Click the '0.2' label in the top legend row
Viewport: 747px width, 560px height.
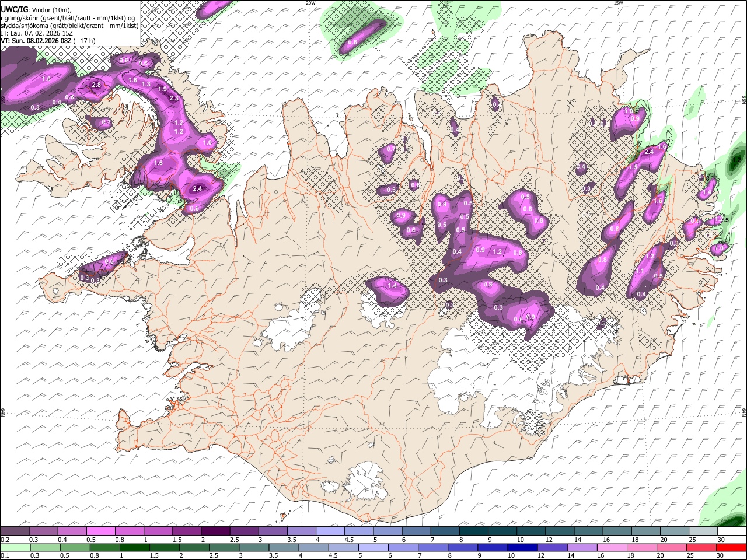pyautogui.click(x=5, y=540)
